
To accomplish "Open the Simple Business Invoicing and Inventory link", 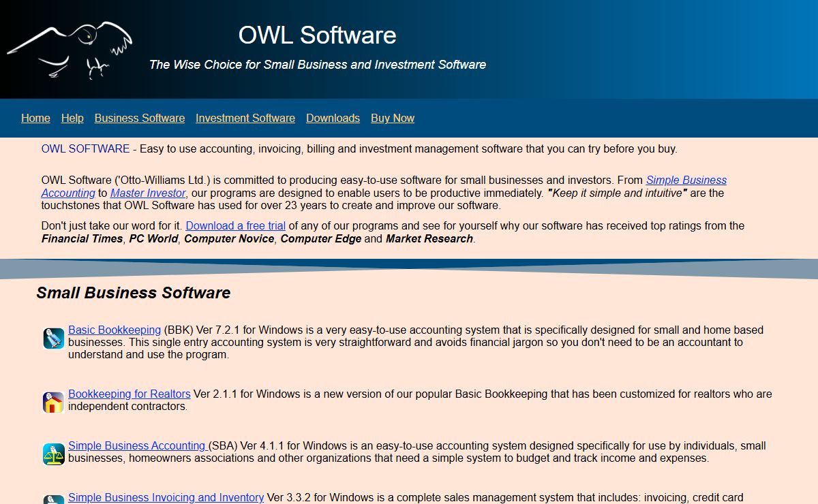I will (166, 497).
